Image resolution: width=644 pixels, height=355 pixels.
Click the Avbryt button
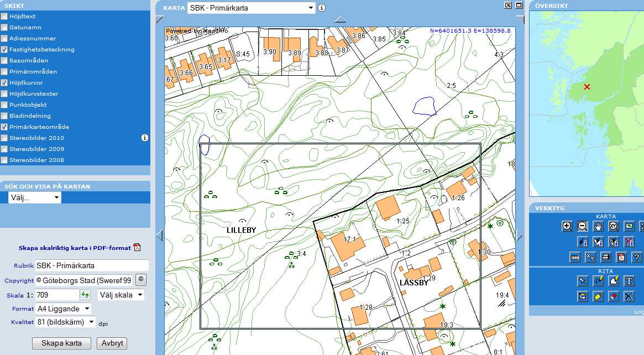pyautogui.click(x=112, y=343)
